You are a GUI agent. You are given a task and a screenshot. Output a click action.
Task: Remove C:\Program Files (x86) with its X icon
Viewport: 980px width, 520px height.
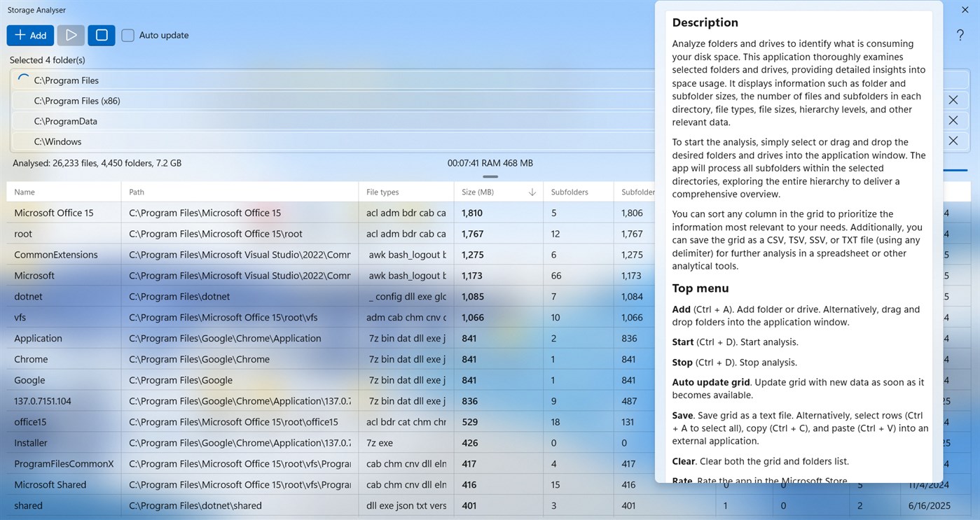953,100
